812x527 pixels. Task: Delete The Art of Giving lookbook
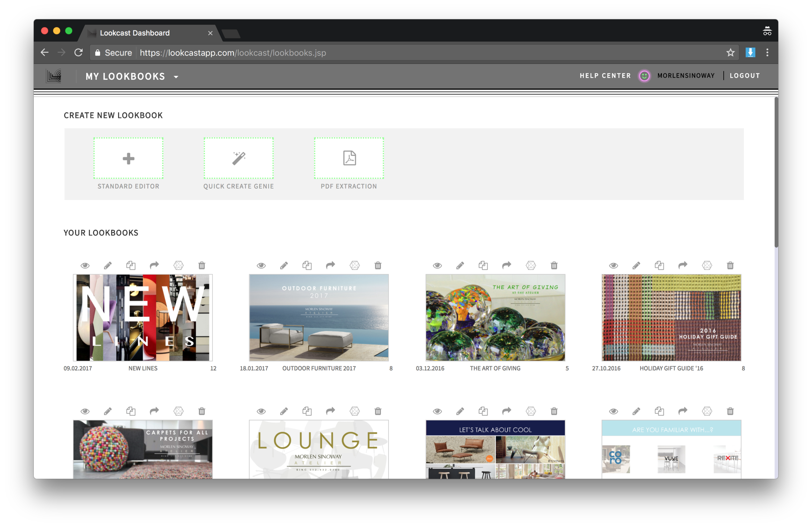coord(554,265)
